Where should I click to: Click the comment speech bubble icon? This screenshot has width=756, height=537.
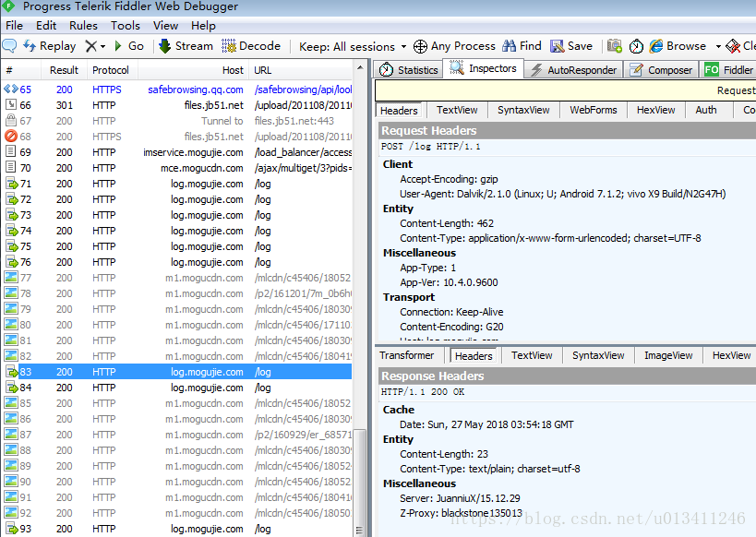9,46
